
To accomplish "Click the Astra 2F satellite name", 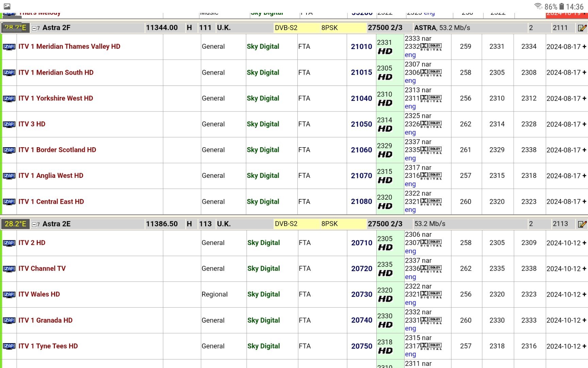I will (56, 28).
